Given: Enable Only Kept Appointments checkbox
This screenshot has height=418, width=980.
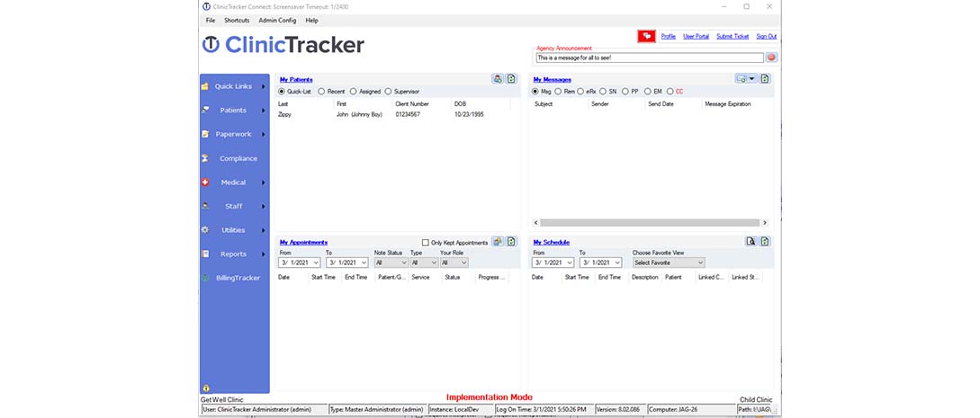Looking at the screenshot, I should [426, 243].
